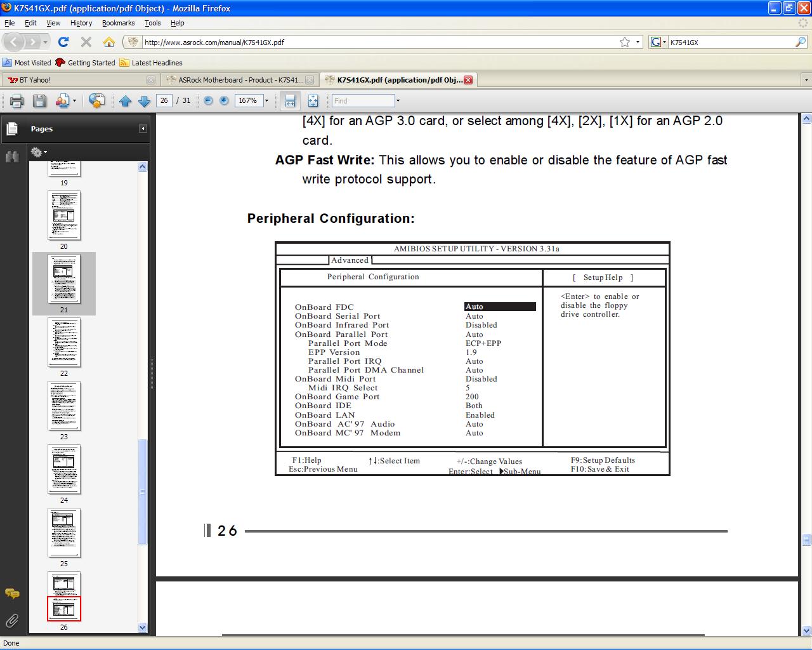The image size is (812, 650).
Task: Open the History menu
Action: click(x=81, y=23)
